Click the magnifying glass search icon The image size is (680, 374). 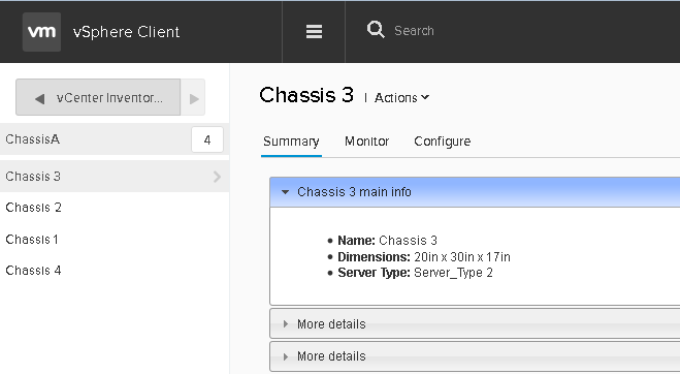[376, 30]
